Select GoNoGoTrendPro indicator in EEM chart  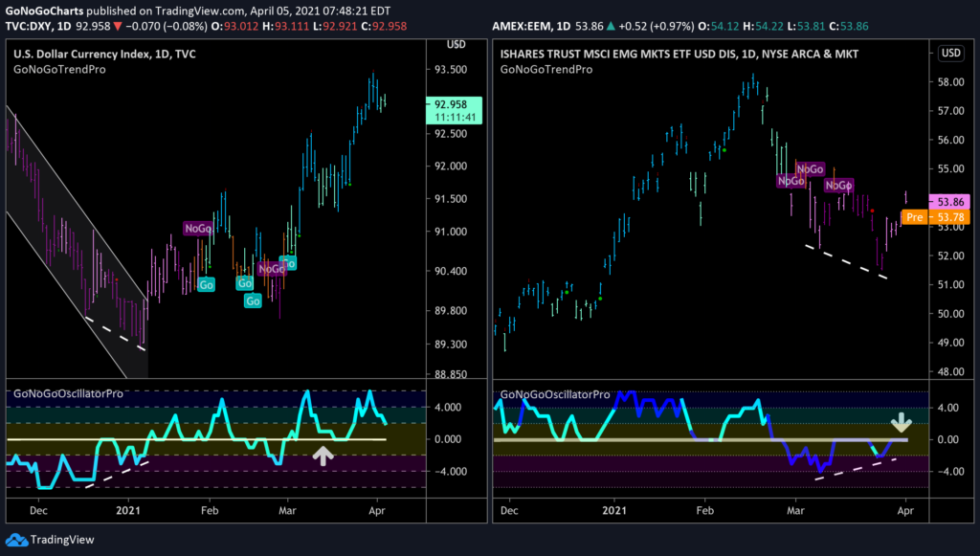(546, 69)
